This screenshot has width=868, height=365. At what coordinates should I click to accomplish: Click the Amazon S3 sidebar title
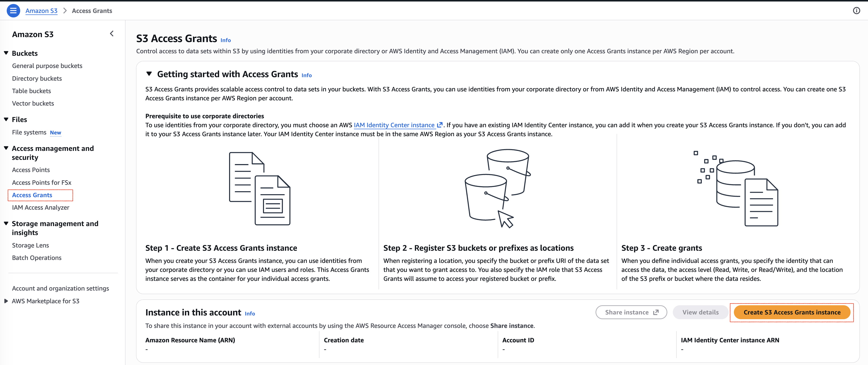pyautogui.click(x=33, y=34)
